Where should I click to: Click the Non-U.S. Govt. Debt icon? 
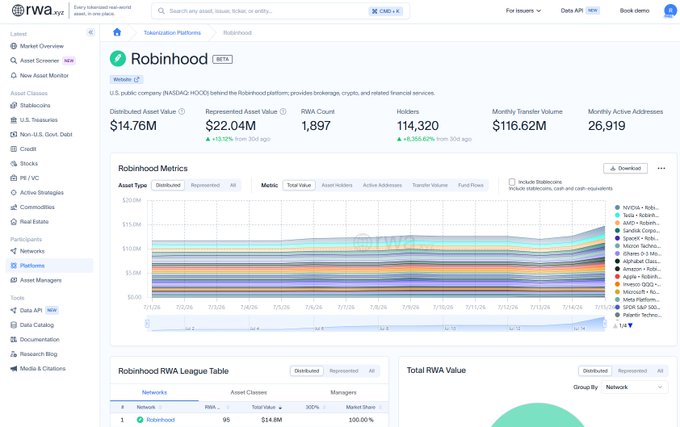(x=13, y=134)
